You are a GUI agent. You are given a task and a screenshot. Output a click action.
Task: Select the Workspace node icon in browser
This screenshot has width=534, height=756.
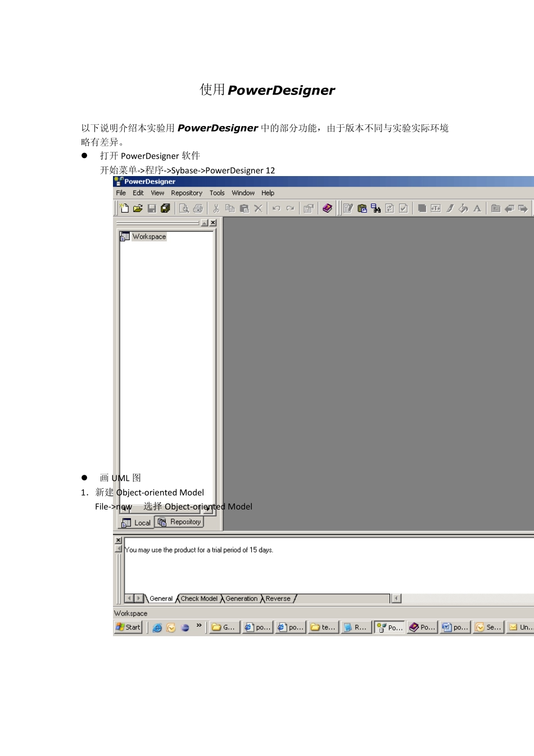(125, 236)
